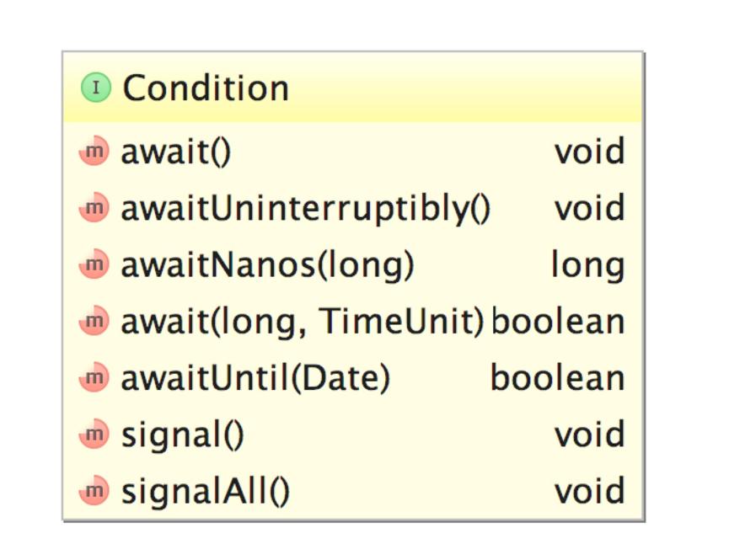The width and height of the screenshot is (729, 560).
Task: Click the green interface icon beside Condition
Action: click(95, 88)
